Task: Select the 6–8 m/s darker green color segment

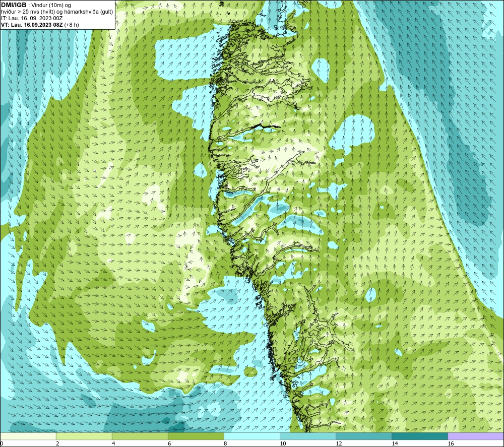Action: point(196,436)
